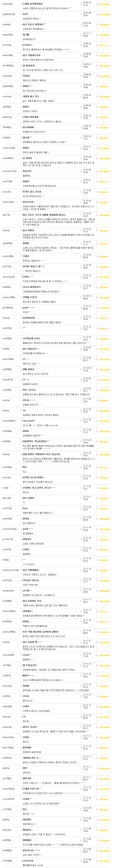Open the 'good~~~~' review by jgoodfella
Viewport: 118px width, 868px height.
[28, 308]
